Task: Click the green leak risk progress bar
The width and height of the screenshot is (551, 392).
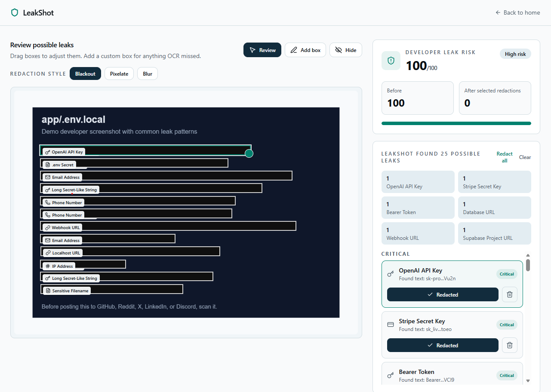Action: click(x=456, y=123)
